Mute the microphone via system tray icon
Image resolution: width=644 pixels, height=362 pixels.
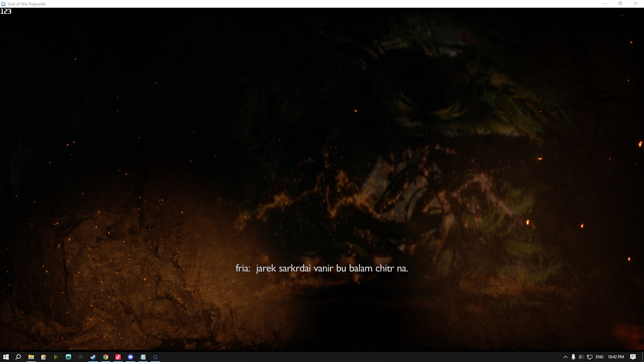[x=574, y=357]
